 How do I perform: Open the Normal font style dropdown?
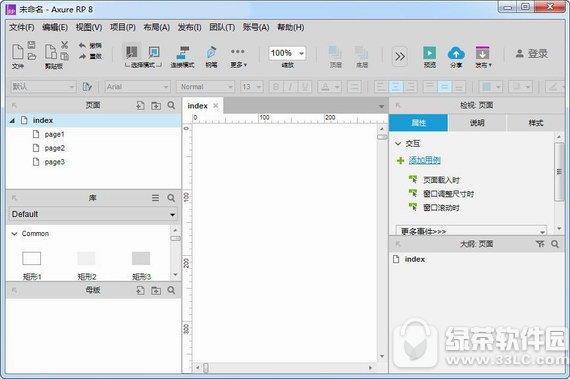tap(205, 87)
